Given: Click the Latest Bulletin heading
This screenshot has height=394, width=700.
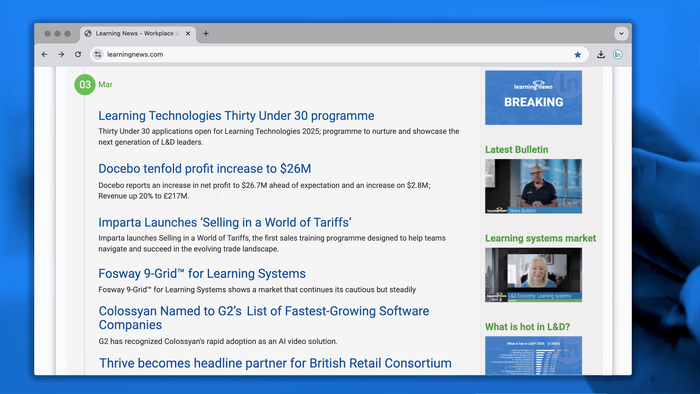Looking at the screenshot, I should (517, 149).
